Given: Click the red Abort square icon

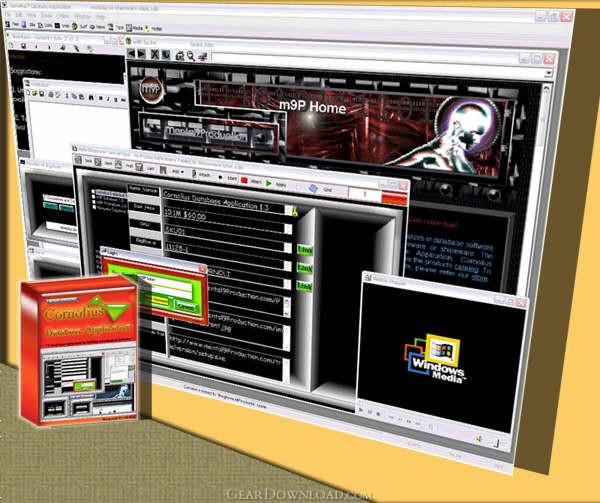Looking at the screenshot, I should 244,181.
